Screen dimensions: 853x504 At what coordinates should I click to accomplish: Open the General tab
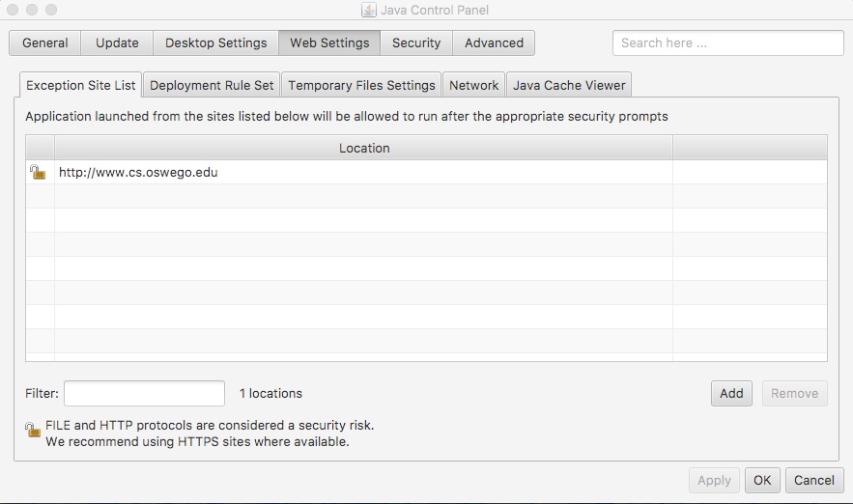pos(45,43)
